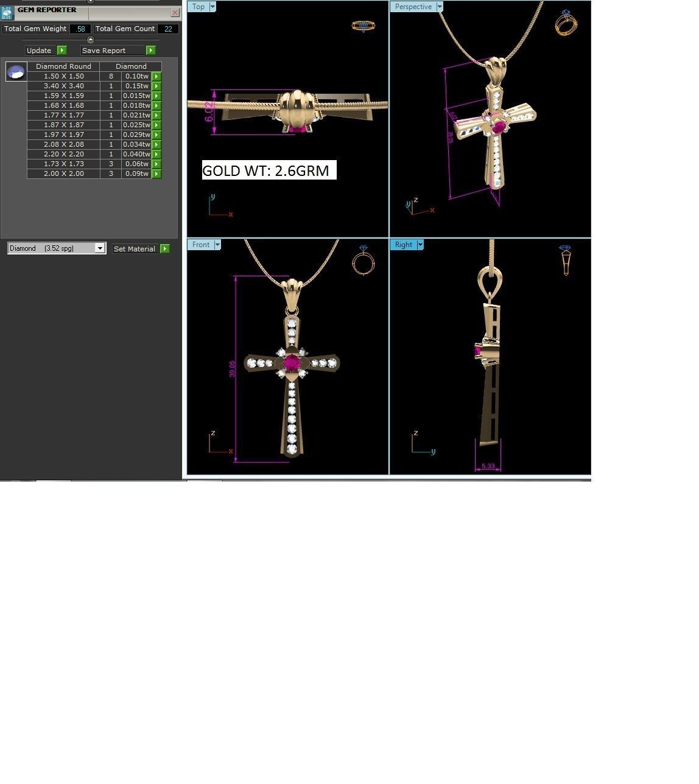Click the Diamond column header

pos(131,66)
